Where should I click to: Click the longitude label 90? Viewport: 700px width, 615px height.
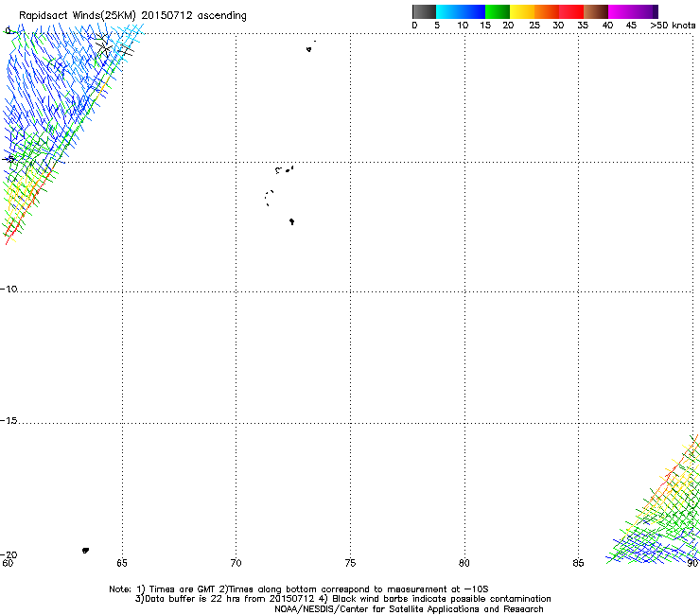tap(692, 563)
